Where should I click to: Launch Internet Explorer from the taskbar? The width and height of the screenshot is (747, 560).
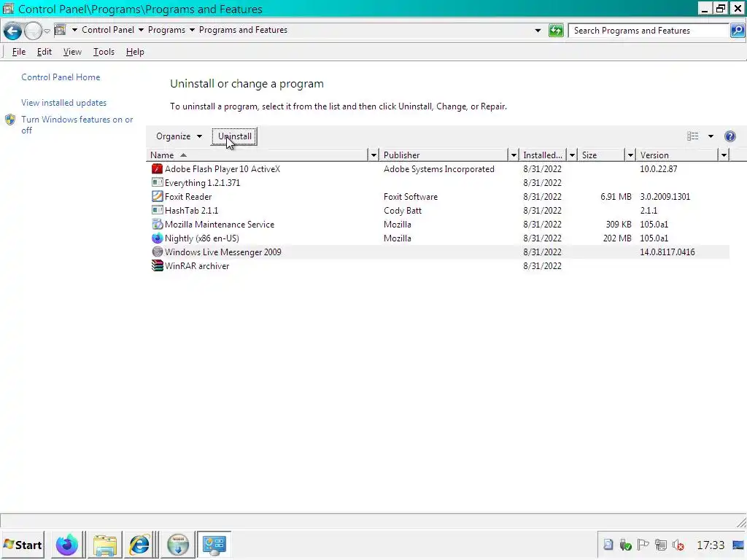(140, 545)
